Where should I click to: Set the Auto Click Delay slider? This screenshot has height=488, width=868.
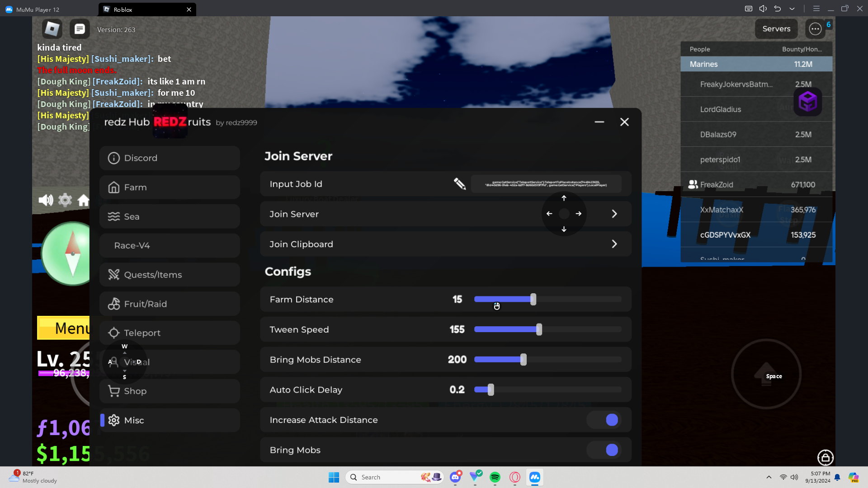click(547, 389)
